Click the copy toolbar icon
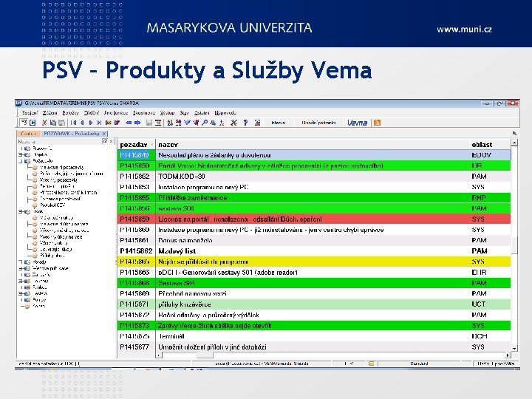 (53, 123)
